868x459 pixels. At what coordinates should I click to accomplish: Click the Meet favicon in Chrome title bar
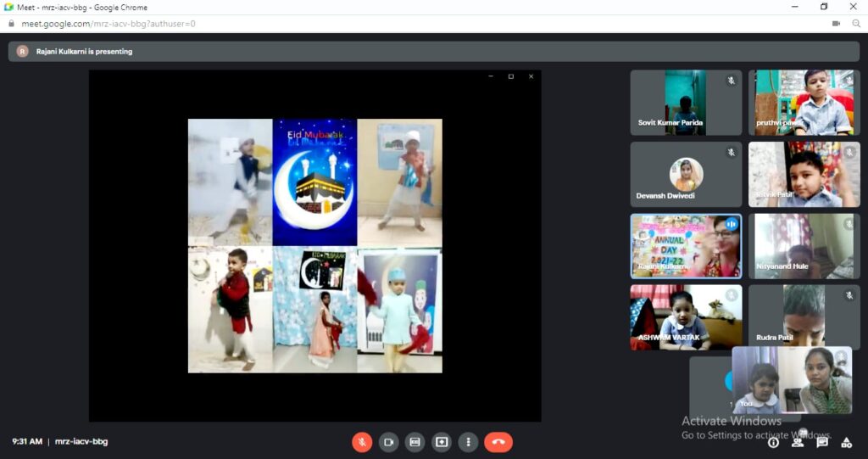tap(8, 7)
